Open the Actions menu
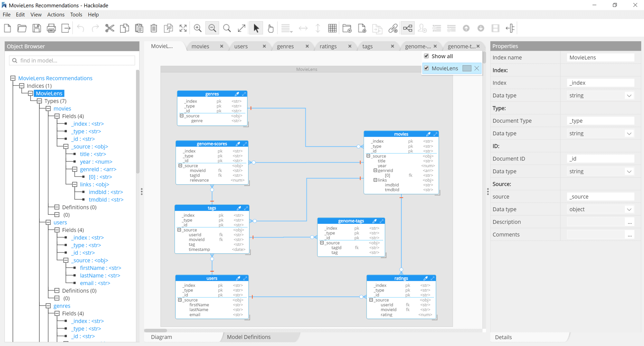This screenshot has width=644, height=346. click(56, 15)
